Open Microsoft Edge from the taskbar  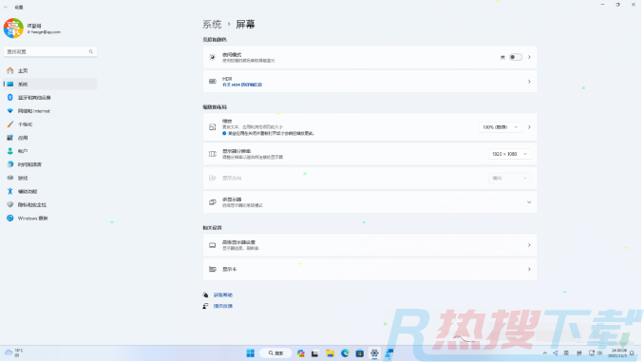click(x=345, y=353)
